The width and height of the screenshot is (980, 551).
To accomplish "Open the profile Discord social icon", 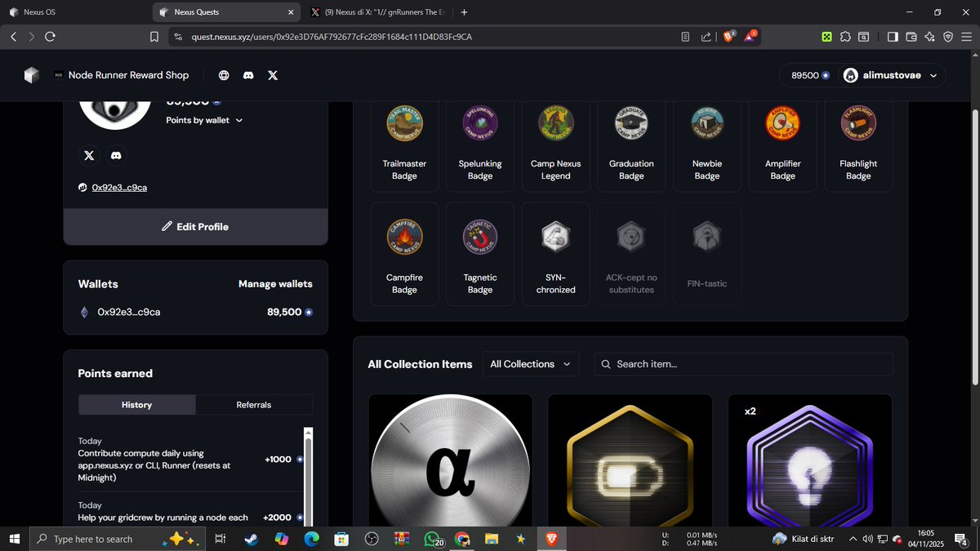I will click(117, 155).
